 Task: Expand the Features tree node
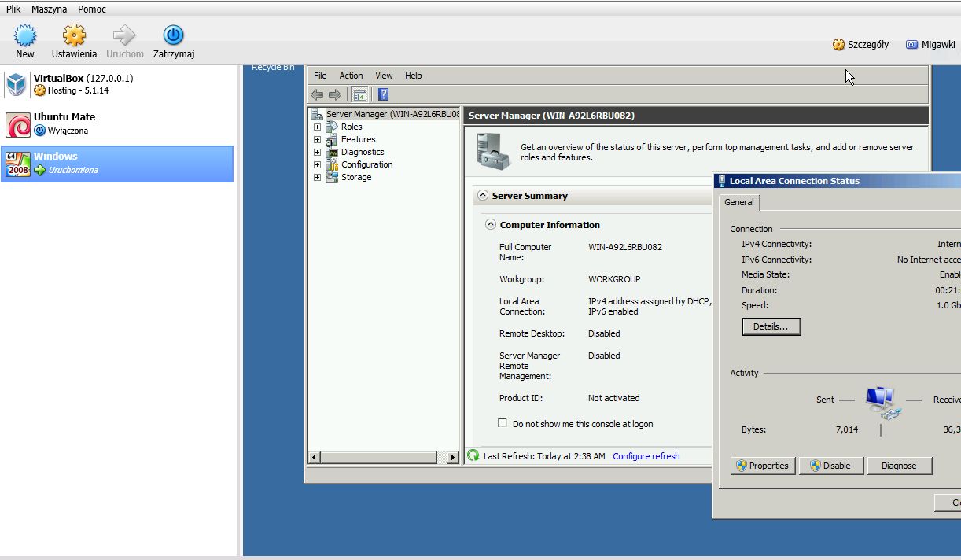(317, 139)
